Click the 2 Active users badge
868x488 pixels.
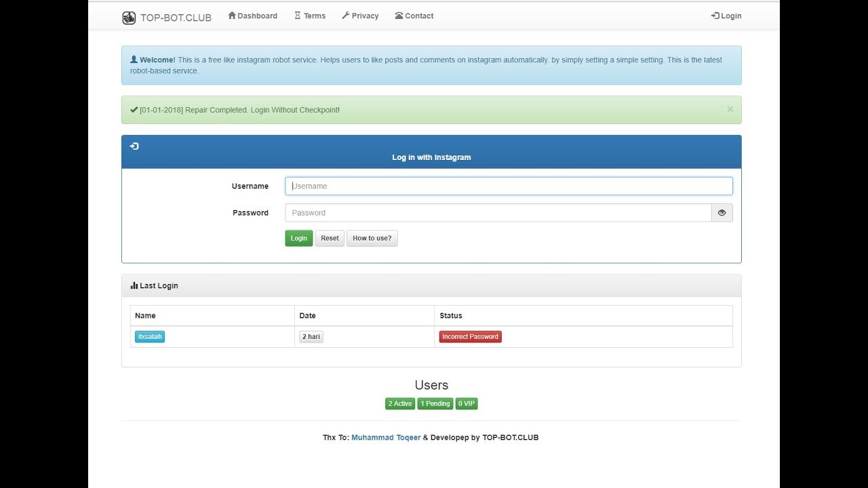400,404
